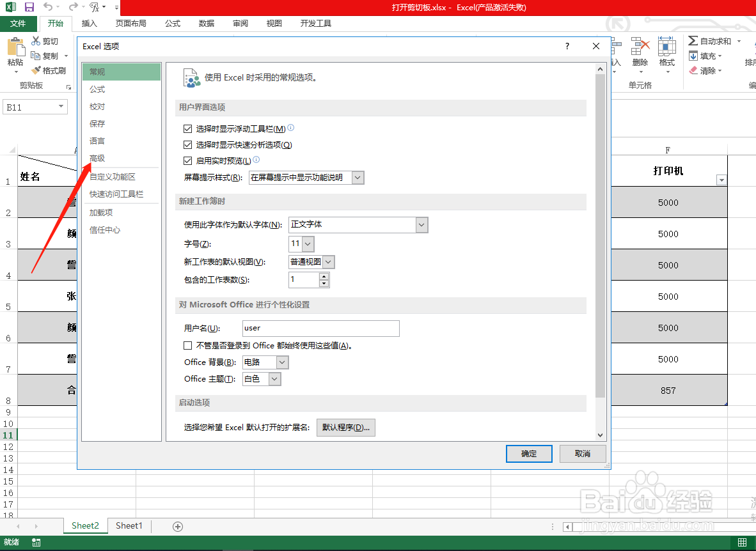
Task: Select 信任中心 in options sidebar
Action: click(121, 230)
